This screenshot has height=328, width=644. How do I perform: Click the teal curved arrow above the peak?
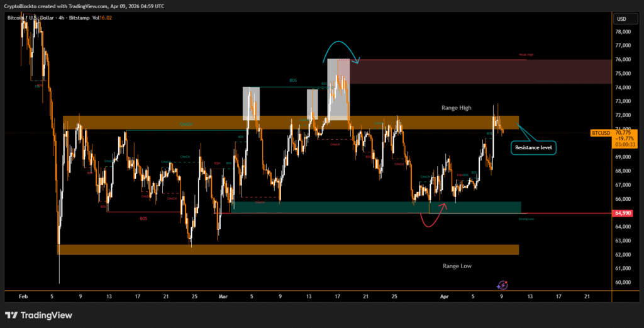pos(343,49)
